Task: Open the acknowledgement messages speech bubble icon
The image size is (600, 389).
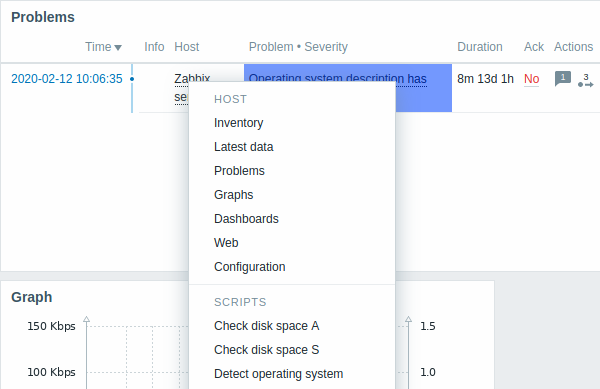Action: coord(562,79)
